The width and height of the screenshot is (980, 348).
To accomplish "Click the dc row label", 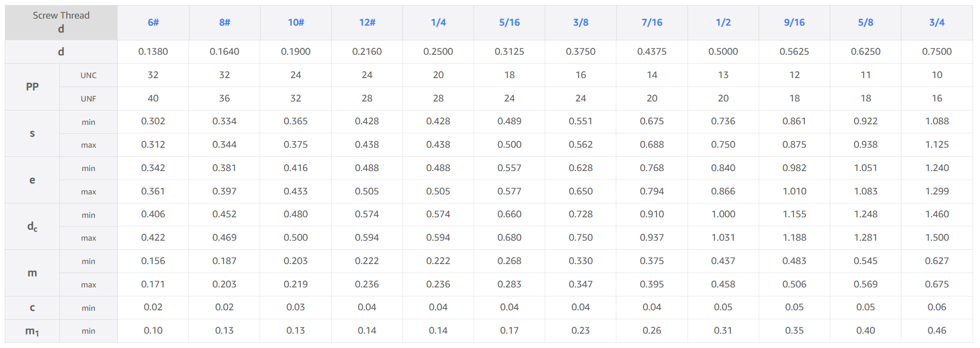I will (x=32, y=226).
